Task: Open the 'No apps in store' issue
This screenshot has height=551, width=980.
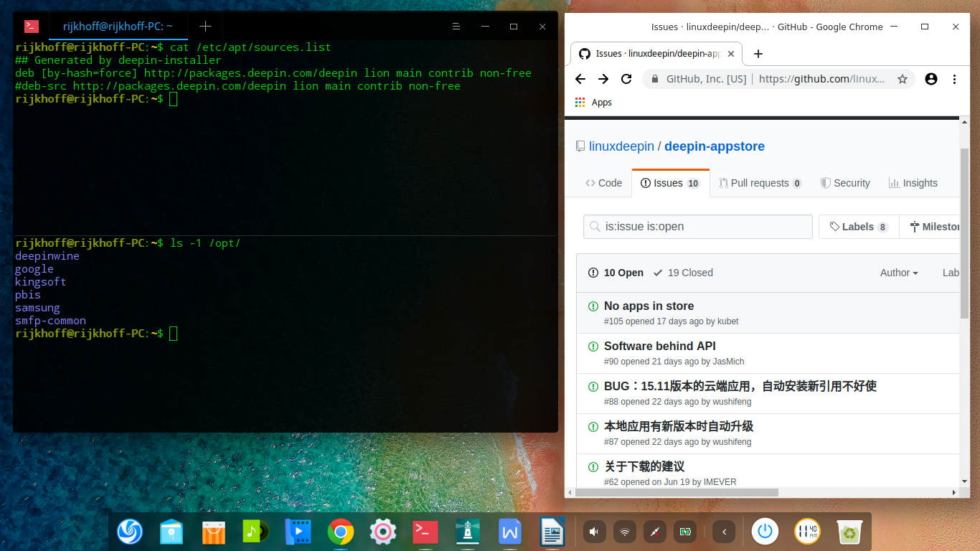Action: click(x=649, y=306)
